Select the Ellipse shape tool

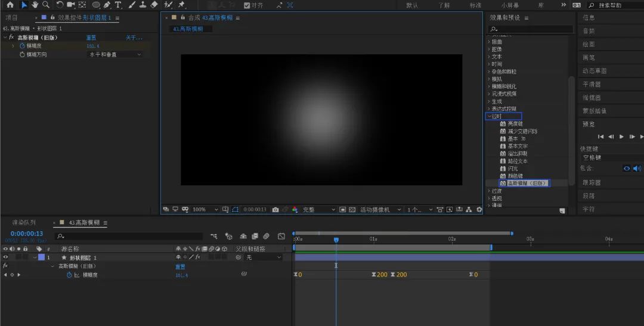[x=96, y=5]
